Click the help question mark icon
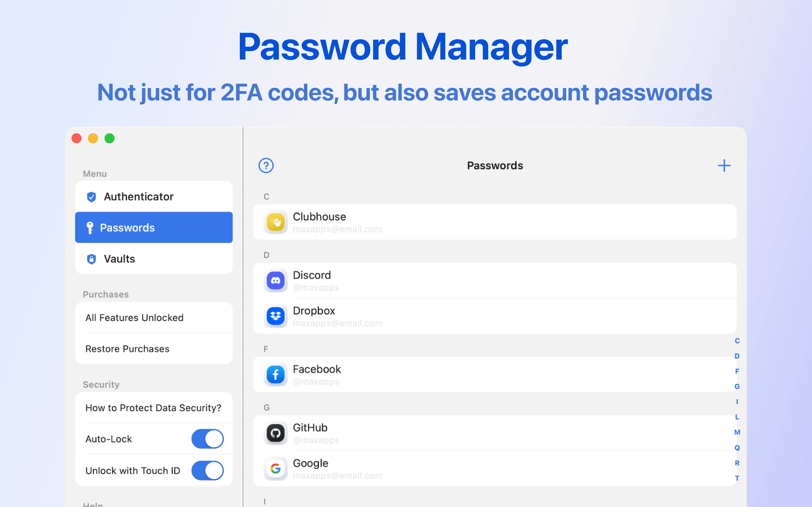The width and height of the screenshot is (812, 507). tap(266, 166)
